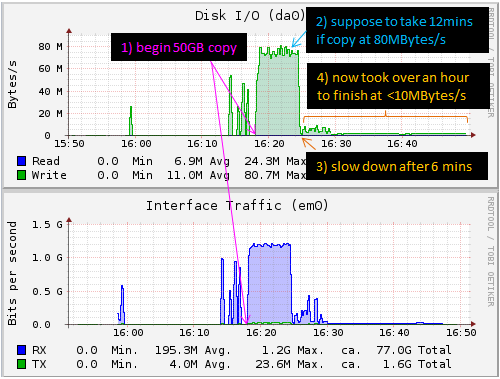
Task: Click the 16:20 tick on Disk I/O axis
Action: 269,144
